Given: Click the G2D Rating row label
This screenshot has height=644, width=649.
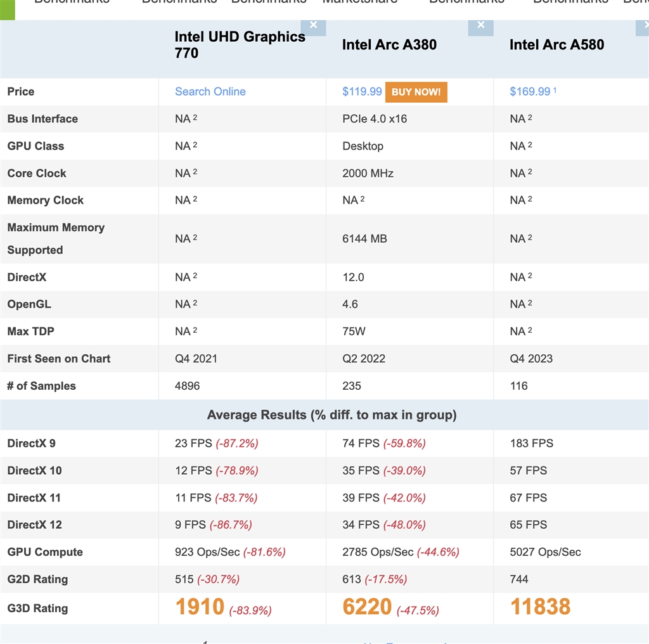Looking at the screenshot, I should click(37, 579).
